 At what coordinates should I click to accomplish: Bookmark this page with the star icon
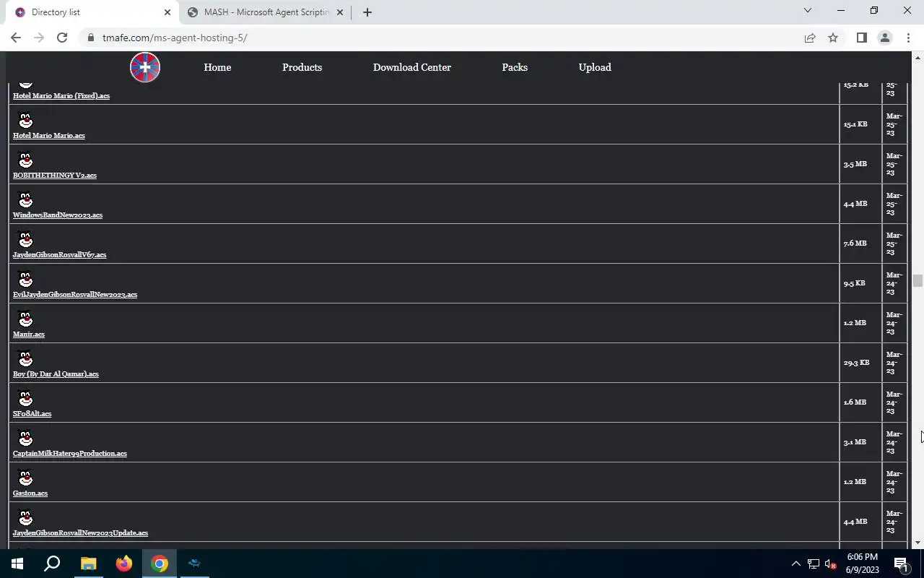(833, 38)
